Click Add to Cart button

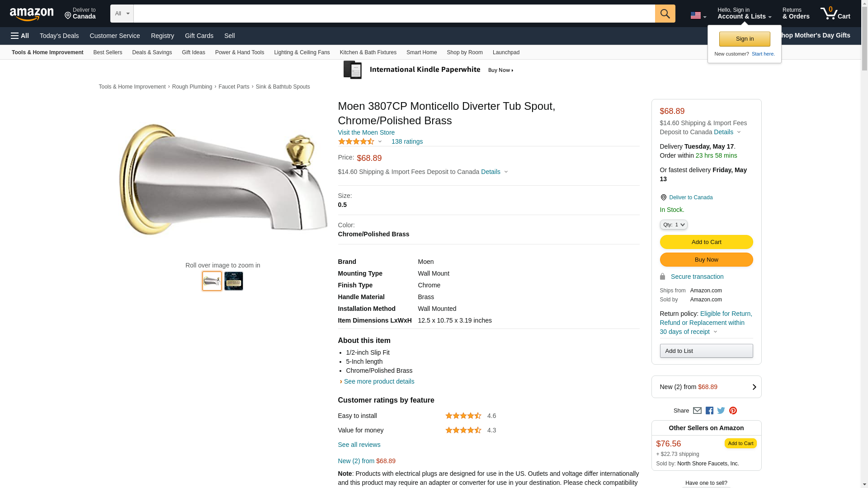[706, 242]
